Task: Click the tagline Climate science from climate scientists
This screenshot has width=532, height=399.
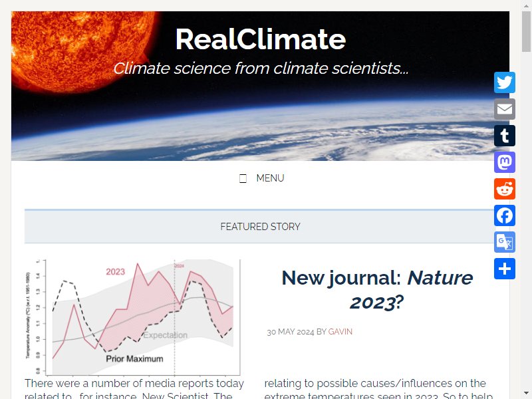Action: tap(261, 68)
